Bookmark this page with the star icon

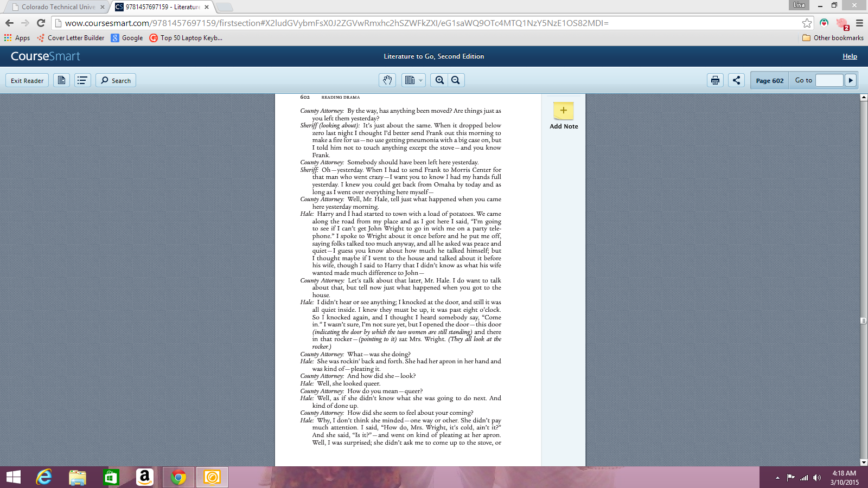(x=807, y=23)
